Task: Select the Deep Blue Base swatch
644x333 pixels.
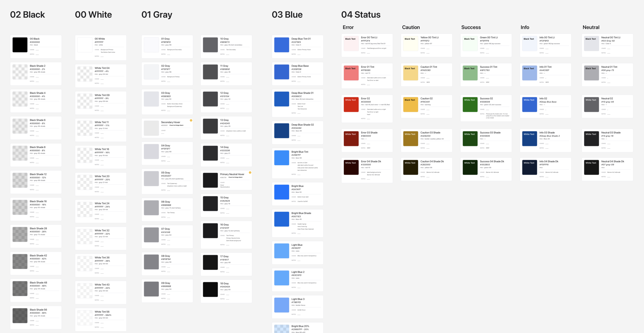Action: (x=281, y=72)
